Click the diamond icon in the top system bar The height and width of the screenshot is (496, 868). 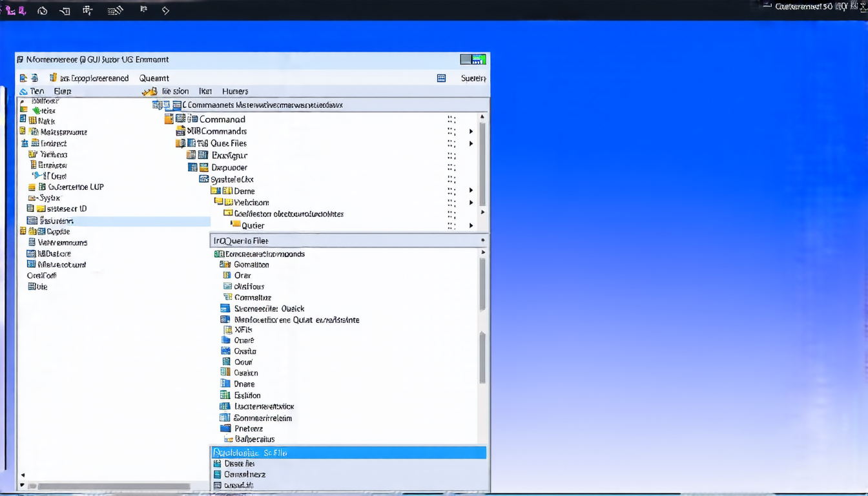tap(165, 10)
